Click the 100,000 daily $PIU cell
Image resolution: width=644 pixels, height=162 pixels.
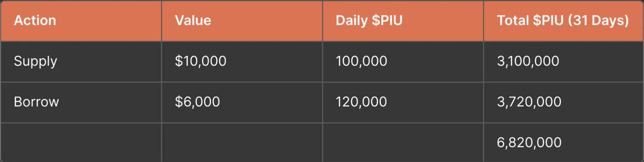[x=403, y=61]
